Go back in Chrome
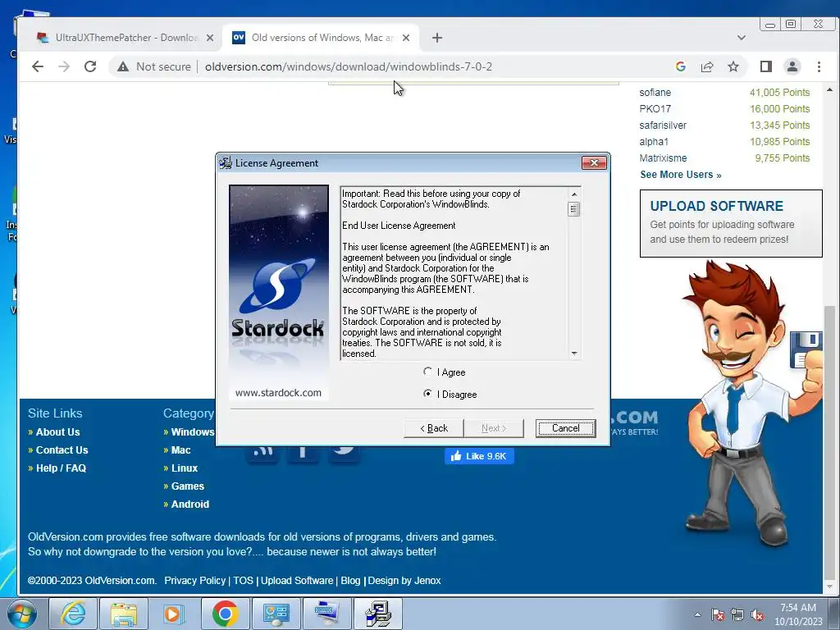The image size is (840, 630). click(x=38, y=66)
